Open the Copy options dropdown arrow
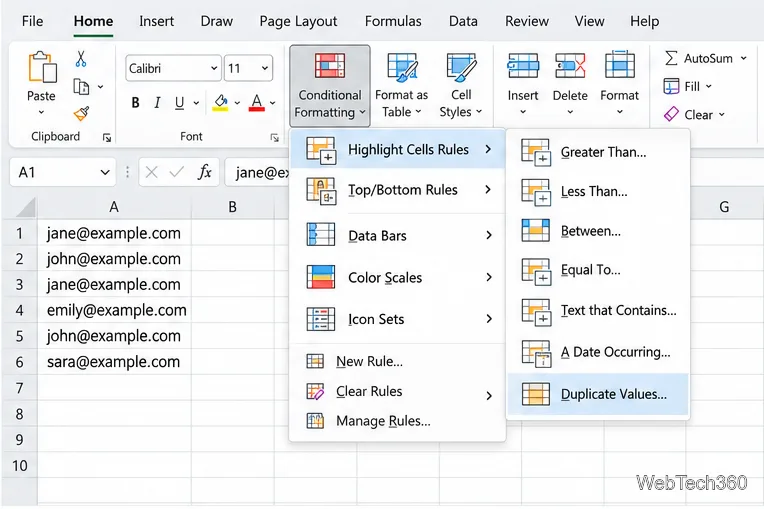The image size is (764, 509). pyautogui.click(x=100, y=87)
